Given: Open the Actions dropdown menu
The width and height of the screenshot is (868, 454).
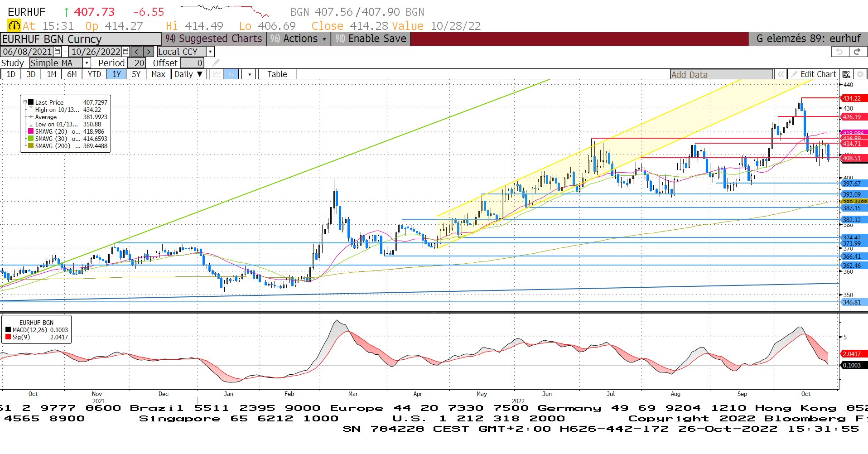Looking at the screenshot, I should tap(299, 39).
